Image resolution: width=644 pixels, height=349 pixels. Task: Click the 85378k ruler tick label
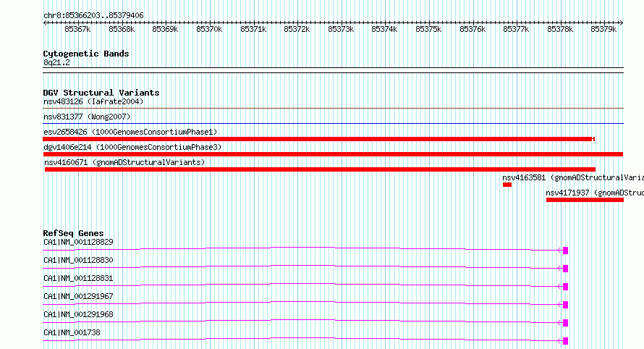pyautogui.click(x=560, y=29)
